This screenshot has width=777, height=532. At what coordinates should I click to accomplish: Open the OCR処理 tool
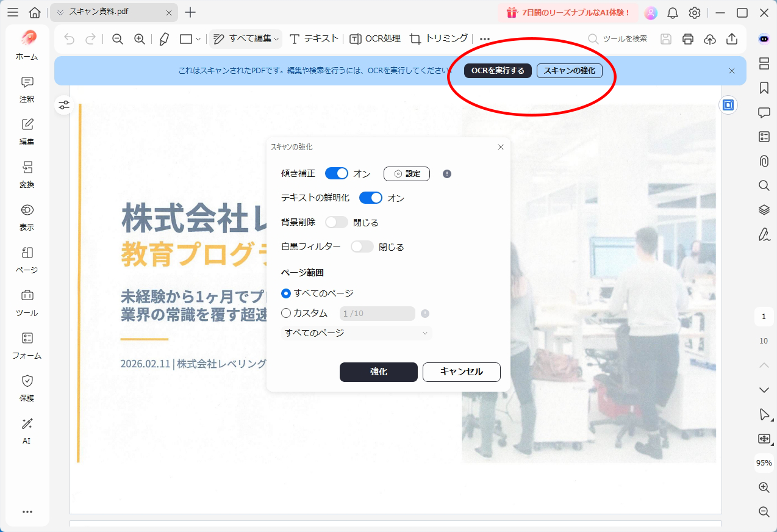pos(375,38)
